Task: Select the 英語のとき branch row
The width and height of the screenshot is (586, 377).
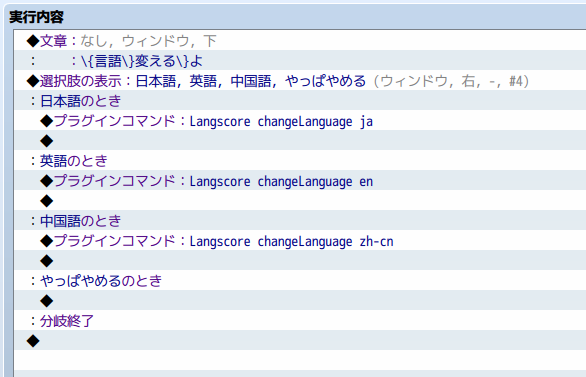Action: (300, 160)
